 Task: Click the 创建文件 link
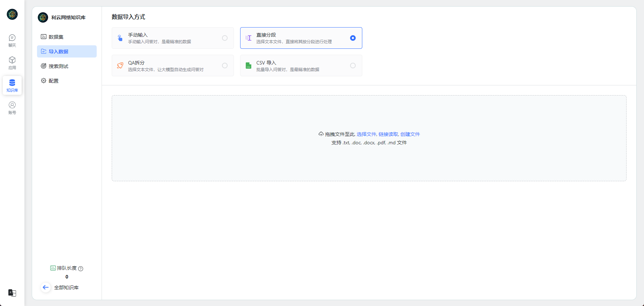click(x=410, y=134)
